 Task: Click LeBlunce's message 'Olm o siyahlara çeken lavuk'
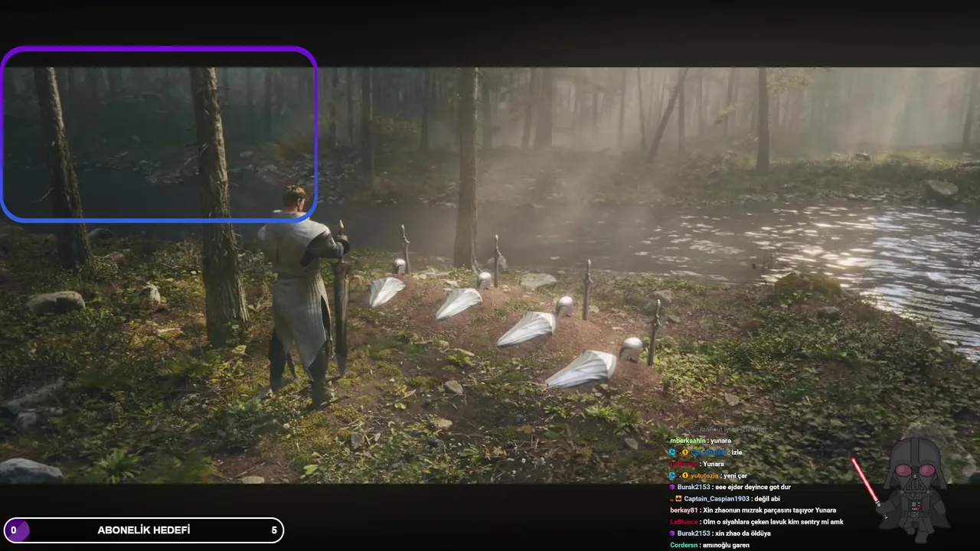point(772,522)
